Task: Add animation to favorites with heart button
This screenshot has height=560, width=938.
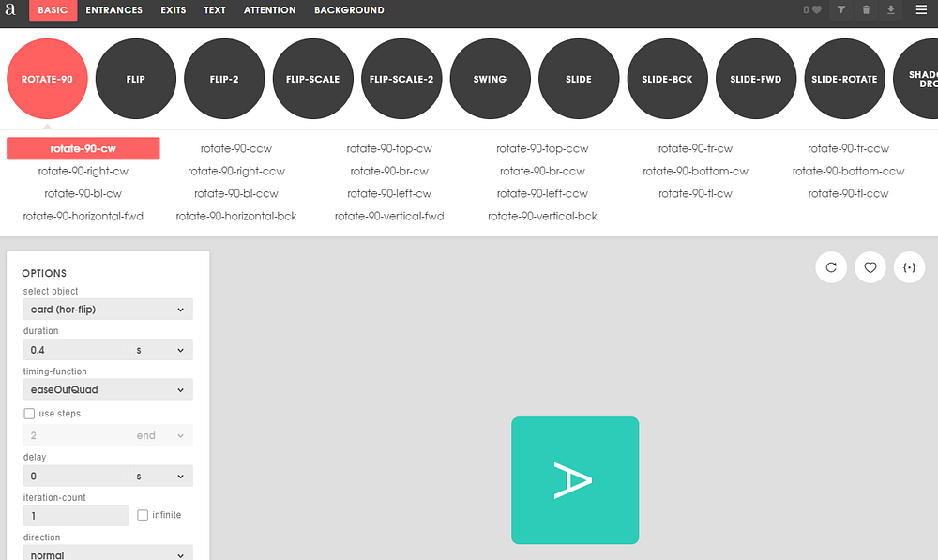Action: [x=870, y=267]
